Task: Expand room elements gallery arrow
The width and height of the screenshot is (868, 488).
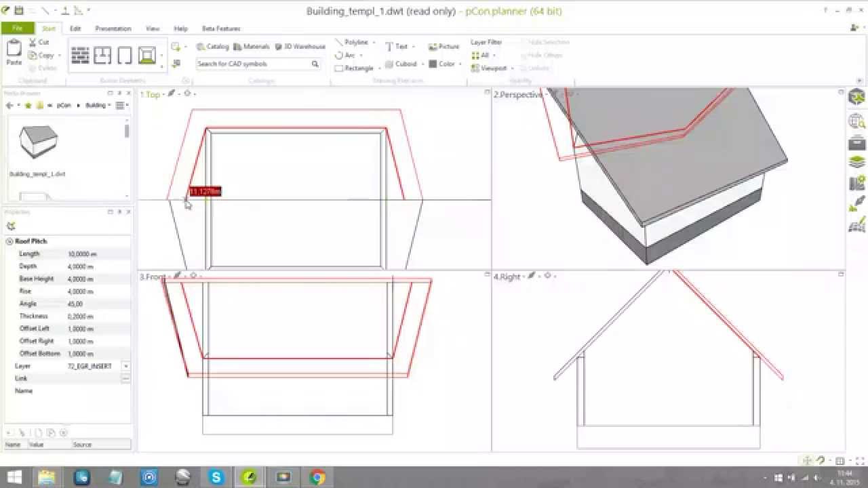Action: click(x=161, y=66)
